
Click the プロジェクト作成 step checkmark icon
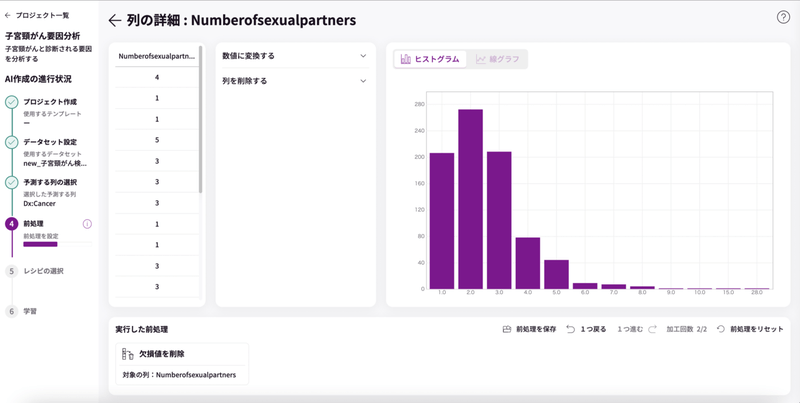12,102
